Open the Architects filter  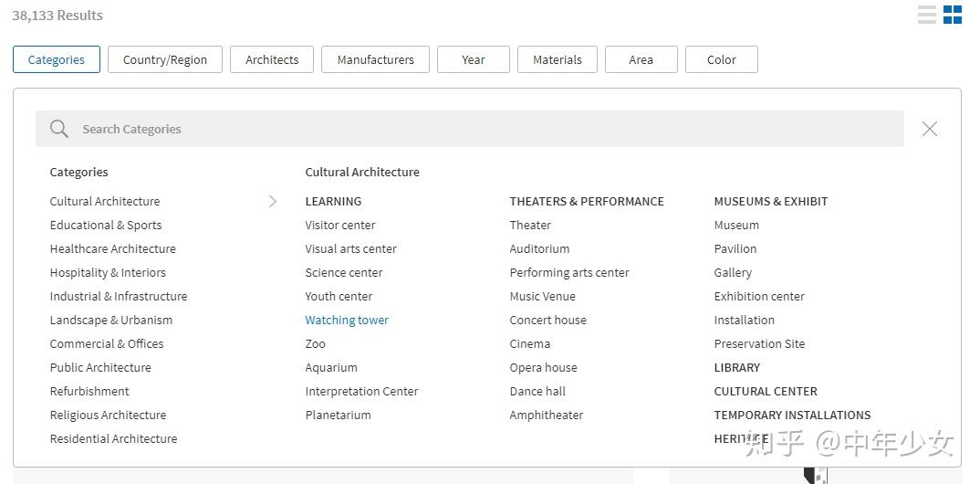click(x=272, y=59)
